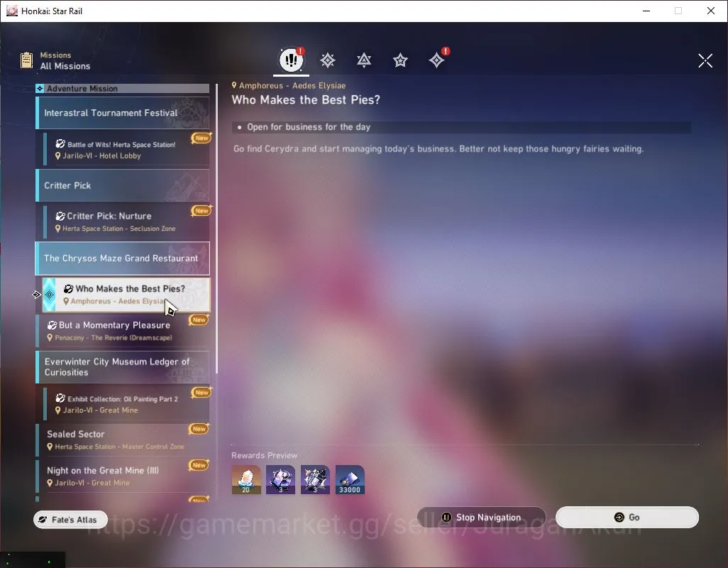Click the Missions clipboard icon

[x=26, y=60]
